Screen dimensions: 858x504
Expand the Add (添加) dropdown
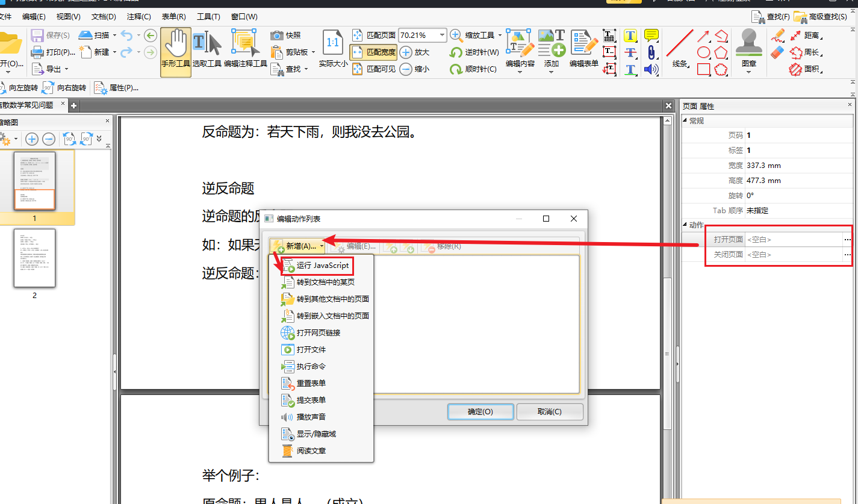pyautogui.click(x=551, y=72)
